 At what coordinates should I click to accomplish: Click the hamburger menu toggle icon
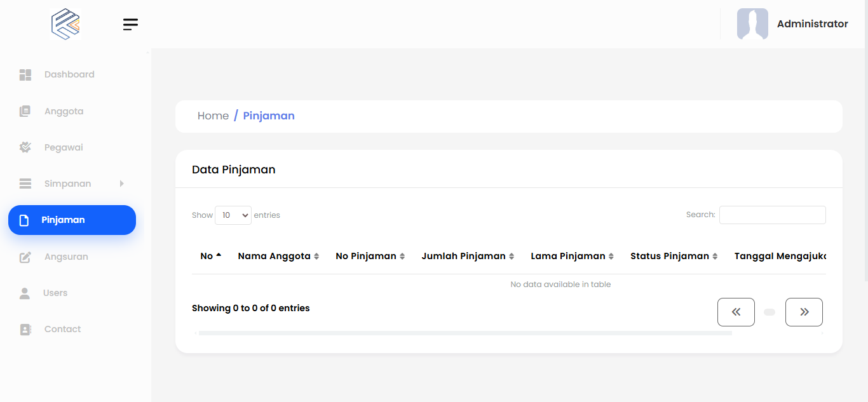[130, 25]
